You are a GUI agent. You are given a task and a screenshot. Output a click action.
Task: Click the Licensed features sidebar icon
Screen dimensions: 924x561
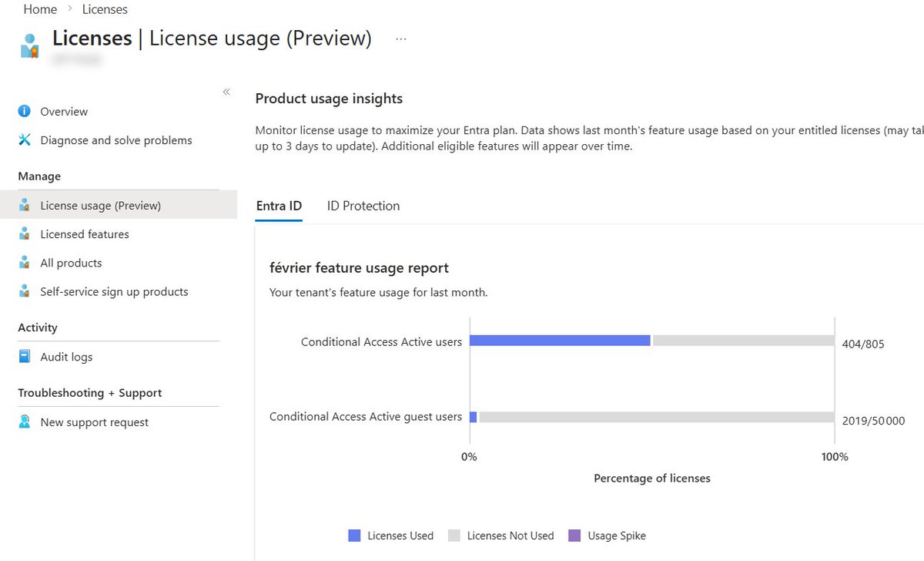pos(25,233)
